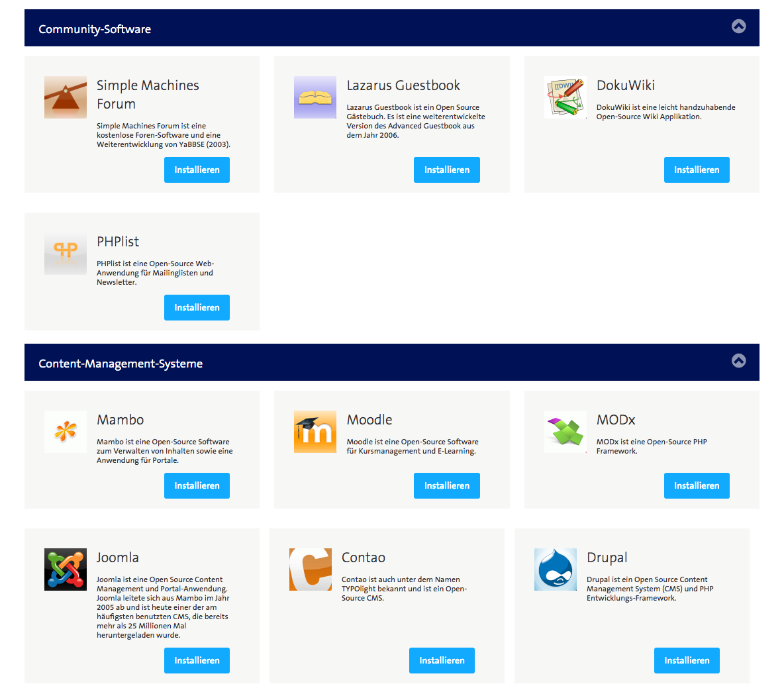Click the 'Open-Source PHP Framework' description
The height and width of the screenshot is (692, 784).
(652, 446)
